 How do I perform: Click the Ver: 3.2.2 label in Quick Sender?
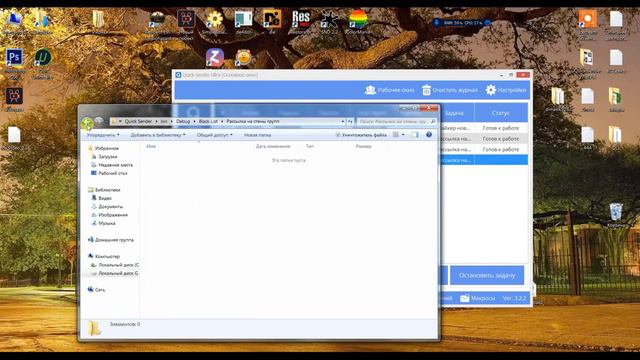point(514,298)
